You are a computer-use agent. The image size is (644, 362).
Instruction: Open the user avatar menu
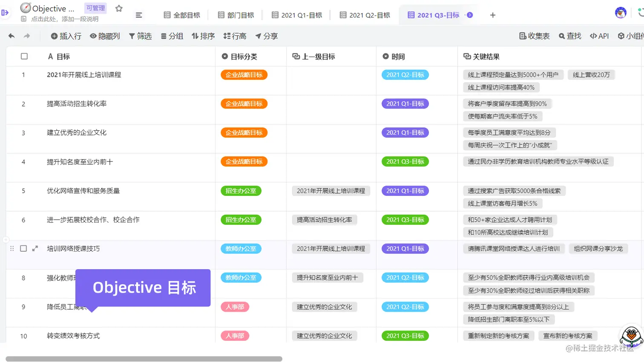tap(621, 13)
